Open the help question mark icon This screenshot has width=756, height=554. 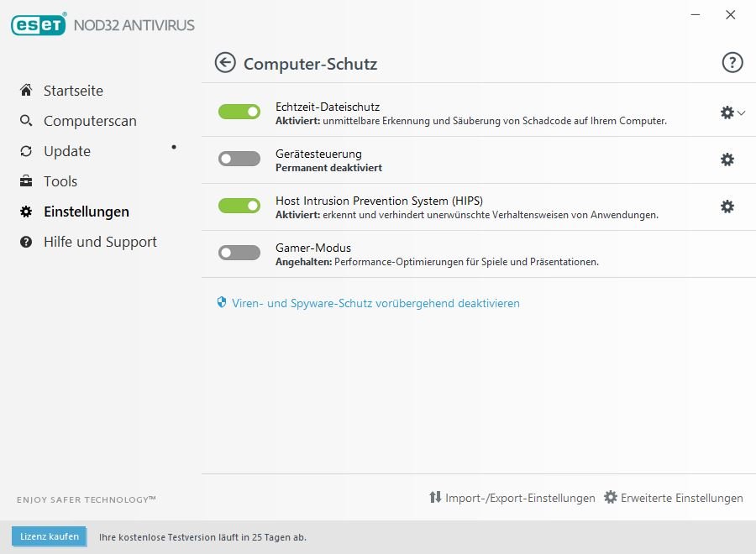click(732, 62)
